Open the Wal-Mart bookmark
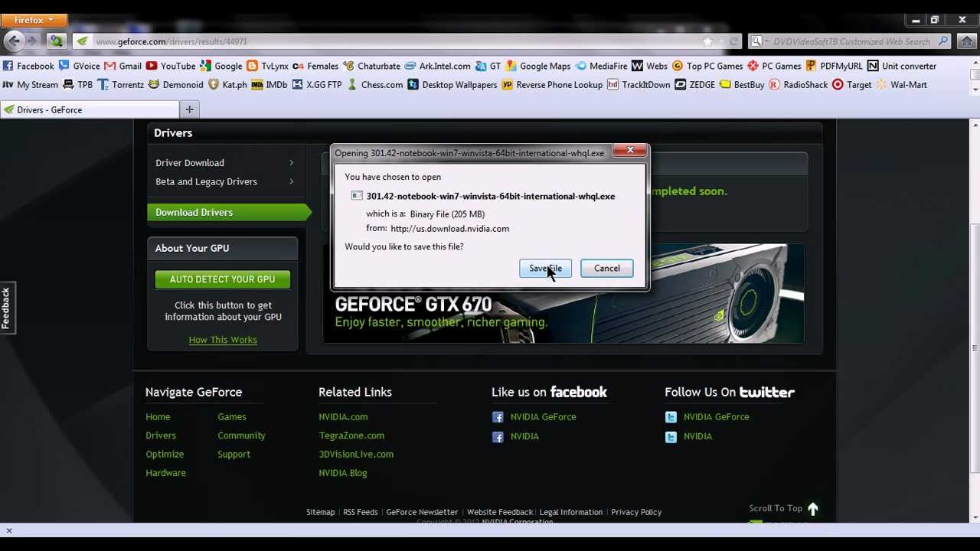Viewport: 980px width, 551px height. pos(902,85)
